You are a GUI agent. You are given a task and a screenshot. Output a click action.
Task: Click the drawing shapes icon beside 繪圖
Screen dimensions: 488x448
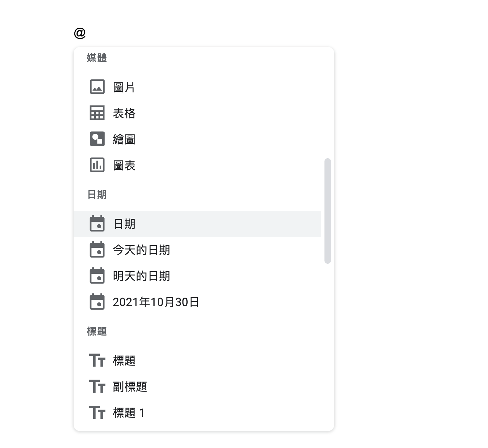(x=97, y=139)
